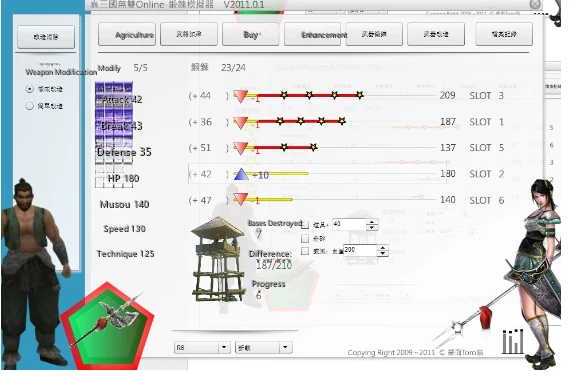
Task: Increase the 200 value with the up arrow
Action: click(382, 248)
